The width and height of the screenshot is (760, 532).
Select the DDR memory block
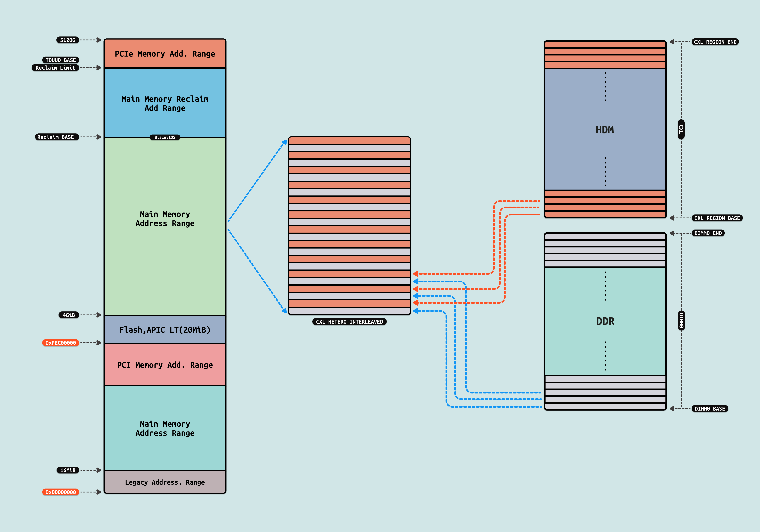pyautogui.click(x=605, y=321)
